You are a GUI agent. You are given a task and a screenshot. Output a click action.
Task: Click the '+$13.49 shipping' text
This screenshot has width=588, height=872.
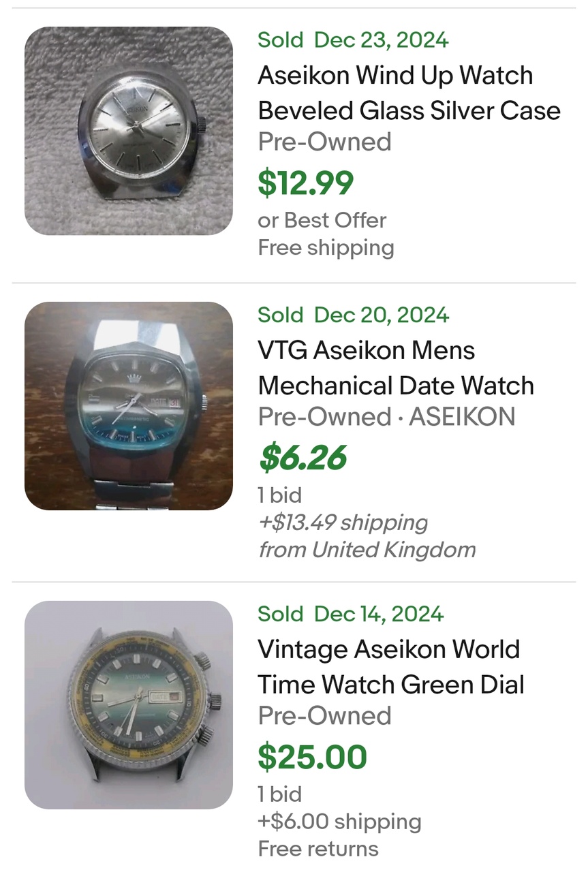point(343,523)
